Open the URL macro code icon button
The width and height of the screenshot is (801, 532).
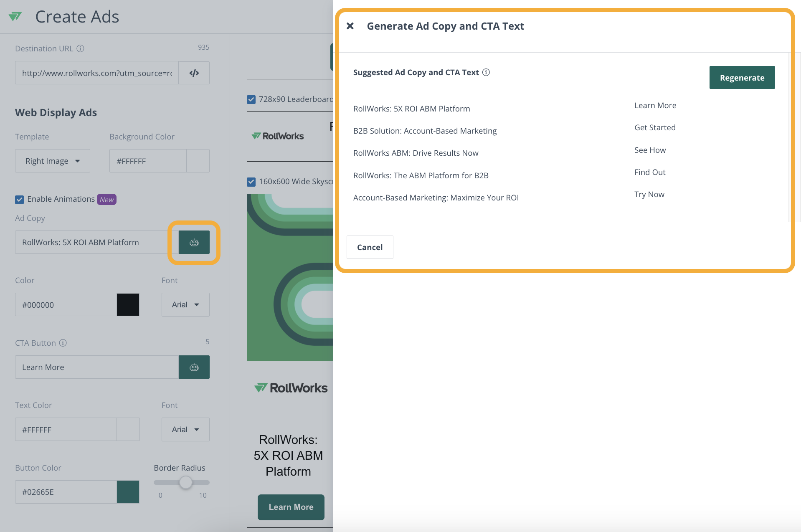[x=194, y=73]
